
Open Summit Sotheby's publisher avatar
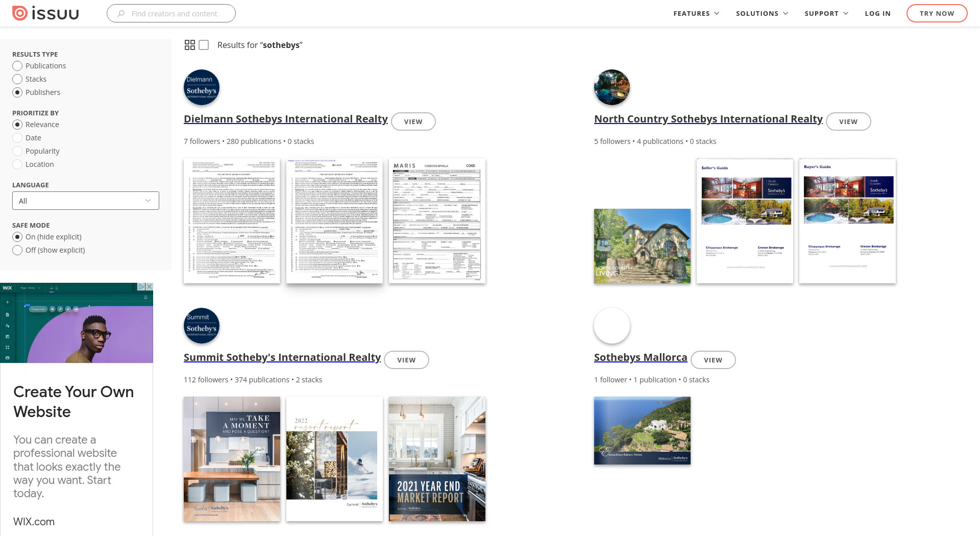tap(202, 326)
